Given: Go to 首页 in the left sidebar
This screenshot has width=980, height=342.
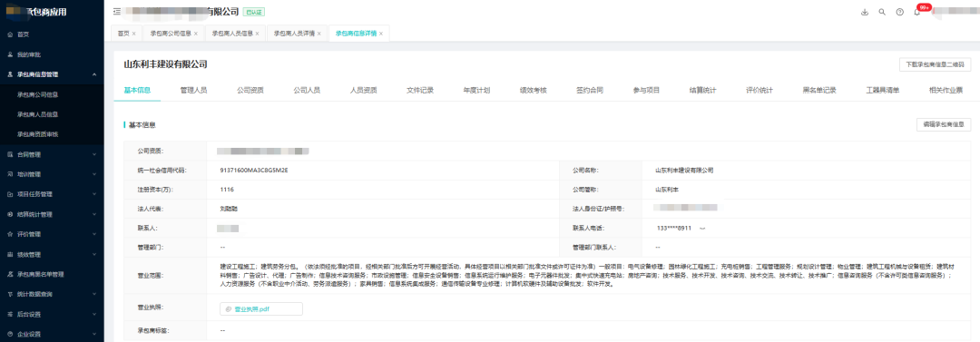Looking at the screenshot, I should (23, 34).
